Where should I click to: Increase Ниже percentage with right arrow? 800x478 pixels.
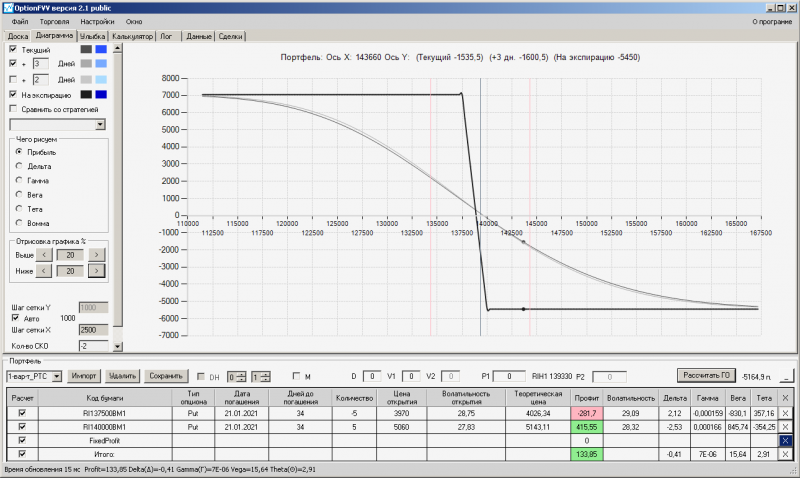coord(96,271)
